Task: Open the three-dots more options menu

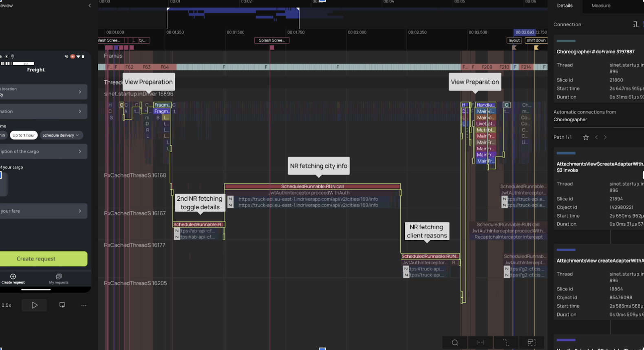Action: point(84,305)
